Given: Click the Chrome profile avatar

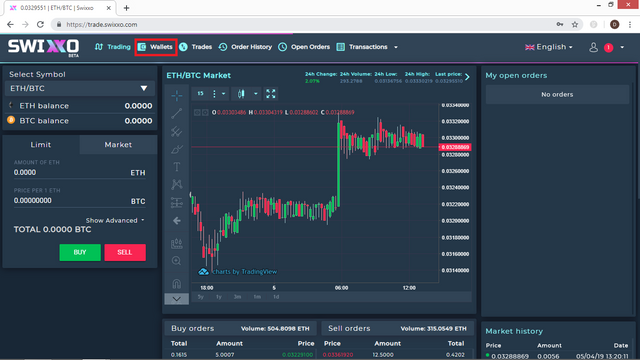Looking at the screenshot, I should point(615,24).
